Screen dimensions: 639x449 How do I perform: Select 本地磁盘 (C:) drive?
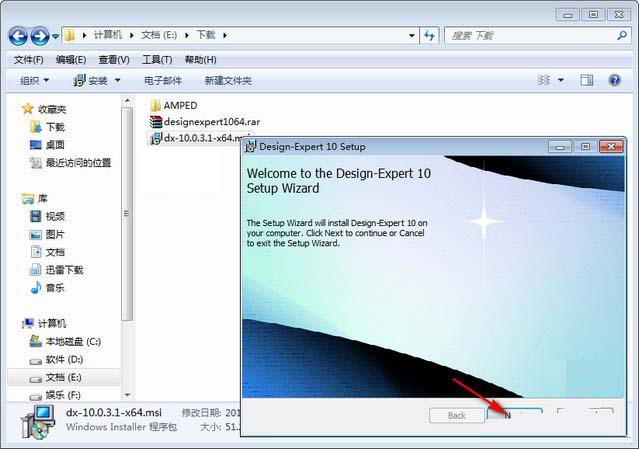73,341
